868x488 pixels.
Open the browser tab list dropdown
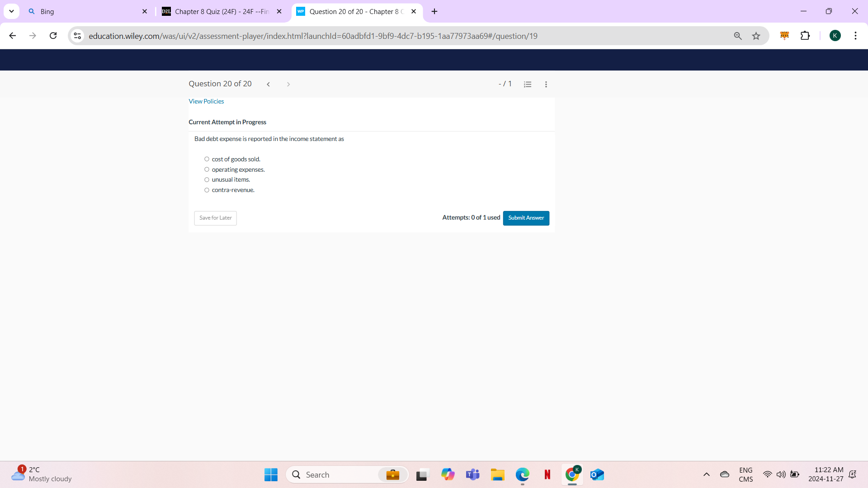point(11,11)
